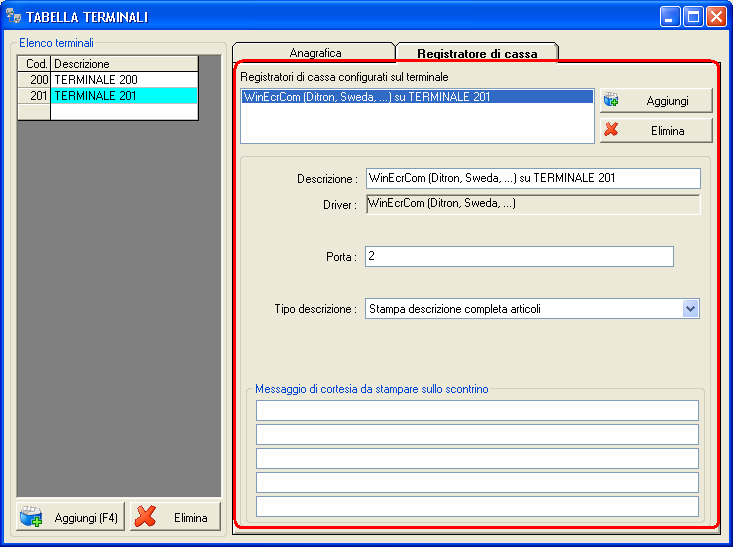
Task: Open the Tipo descrizione dropdown arrow
Action: (x=690, y=309)
